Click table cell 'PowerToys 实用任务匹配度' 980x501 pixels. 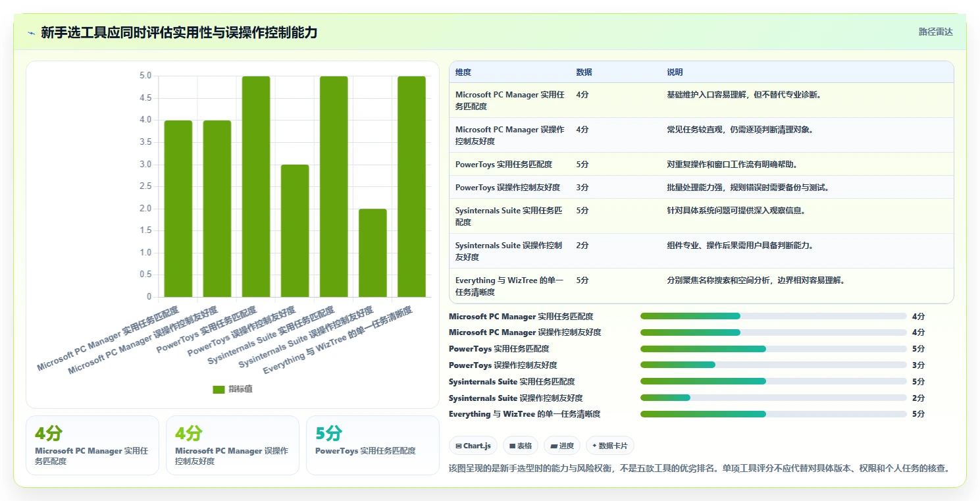[x=503, y=165]
